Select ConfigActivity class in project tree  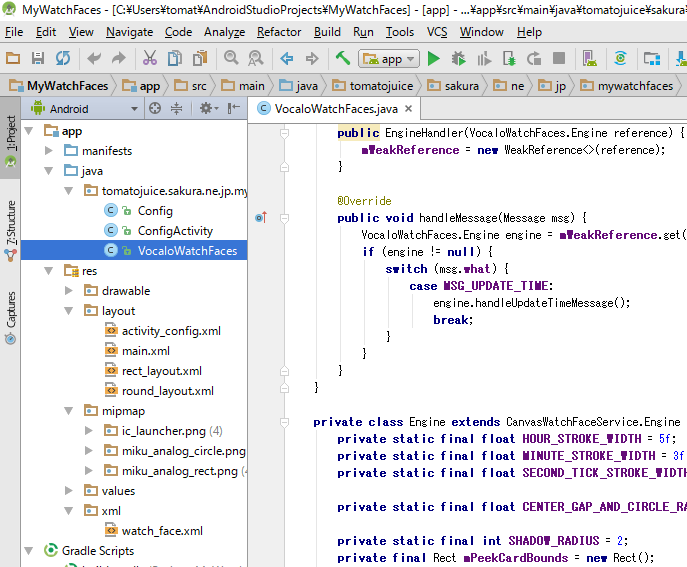point(174,231)
